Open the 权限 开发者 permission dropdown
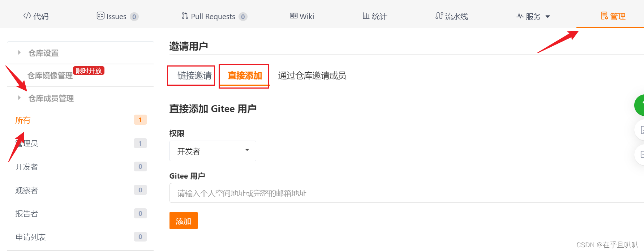The image size is (644, 252). (x=212, y=151)
